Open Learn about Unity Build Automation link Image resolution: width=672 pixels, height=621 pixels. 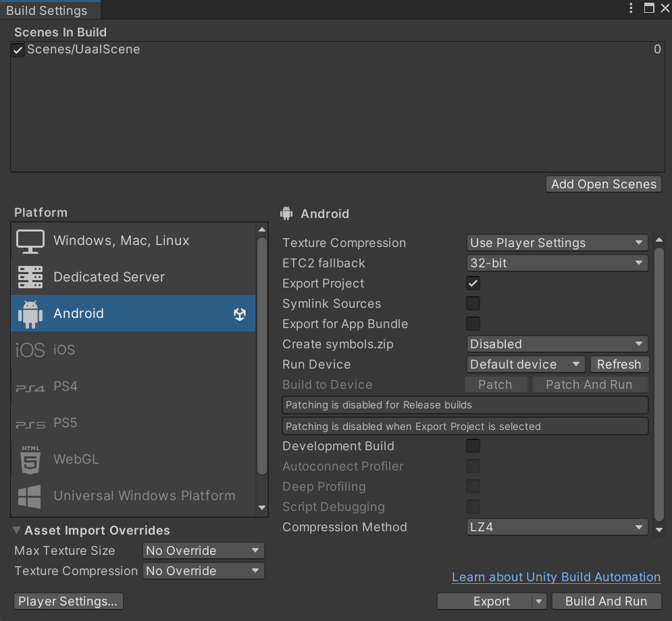(556, 577)
